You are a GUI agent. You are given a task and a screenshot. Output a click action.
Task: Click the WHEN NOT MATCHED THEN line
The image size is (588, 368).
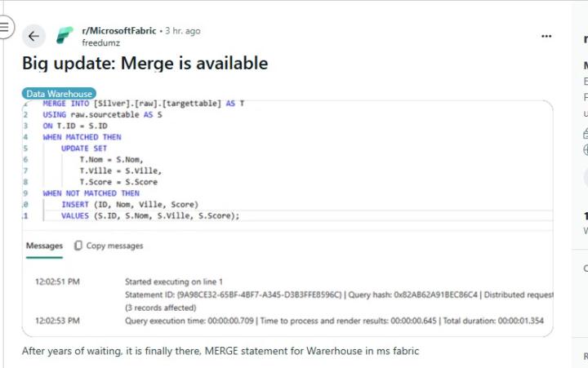coord(91,193)
